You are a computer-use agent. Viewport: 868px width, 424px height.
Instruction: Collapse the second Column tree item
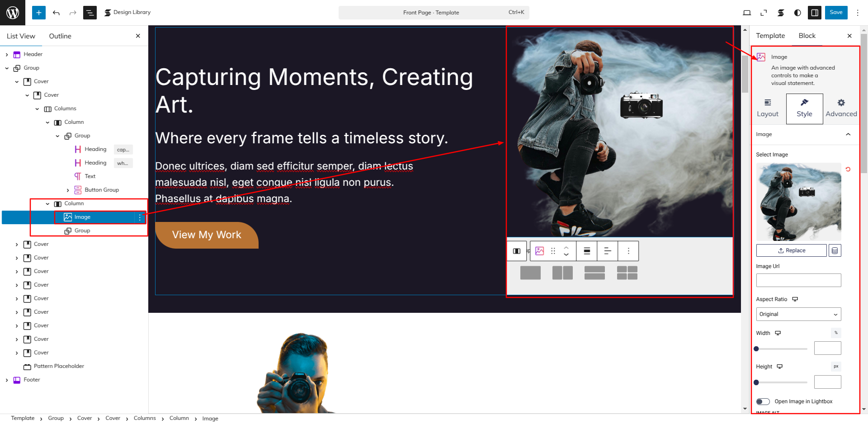click(x=47, y=204)
